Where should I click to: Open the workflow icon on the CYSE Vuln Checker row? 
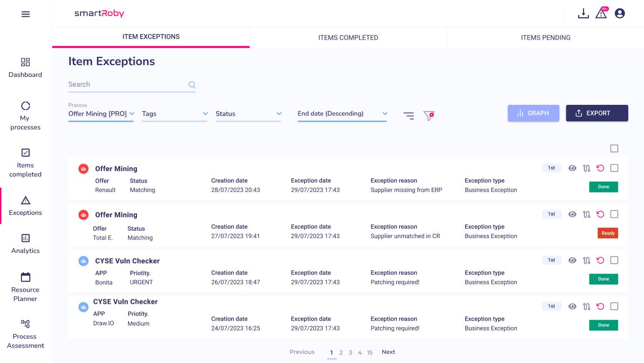pos(586,260)
